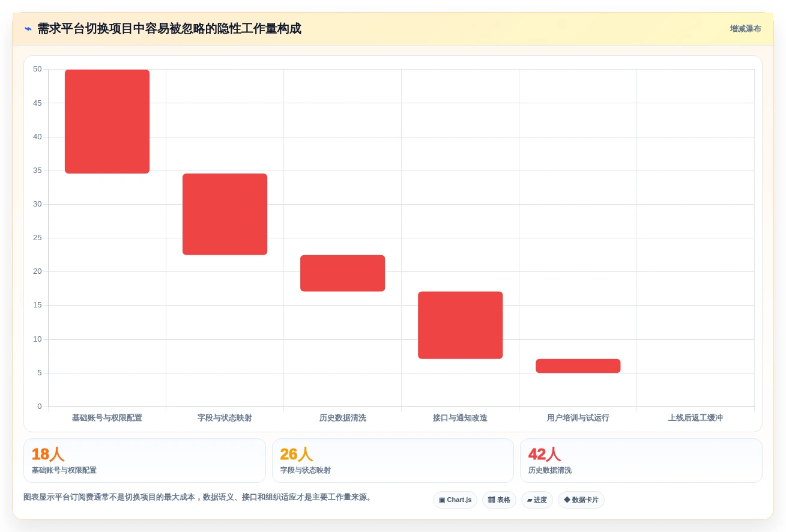Image resolution: width=786 pixels, height=532 pixels.
Task: Click the 历史数据清洗 waterfall bar
Action: tap(342, 273)
